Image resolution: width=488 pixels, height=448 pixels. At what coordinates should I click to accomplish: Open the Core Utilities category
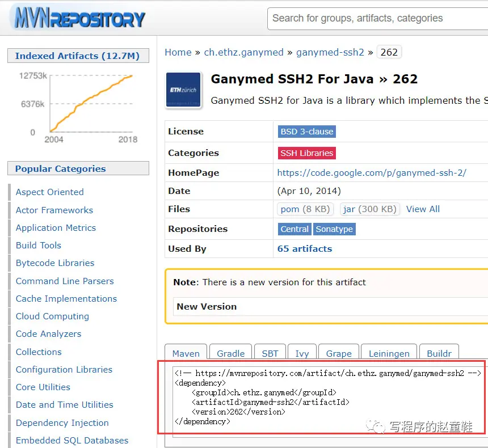tap(43, 387)
